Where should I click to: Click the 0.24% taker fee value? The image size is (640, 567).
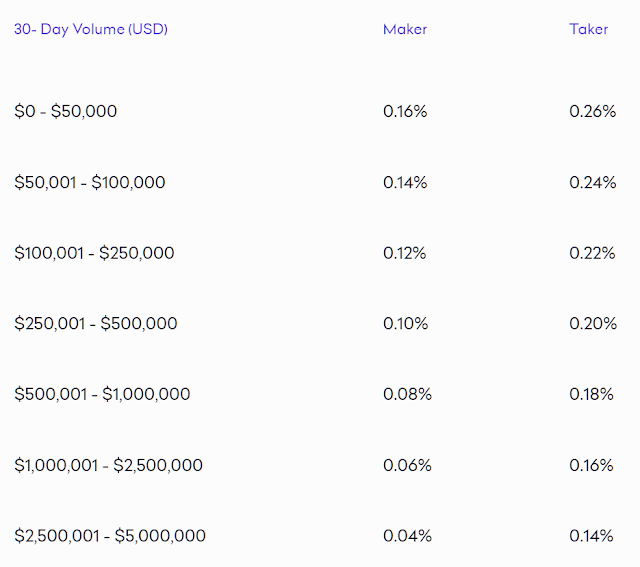[x=592, y=182]
